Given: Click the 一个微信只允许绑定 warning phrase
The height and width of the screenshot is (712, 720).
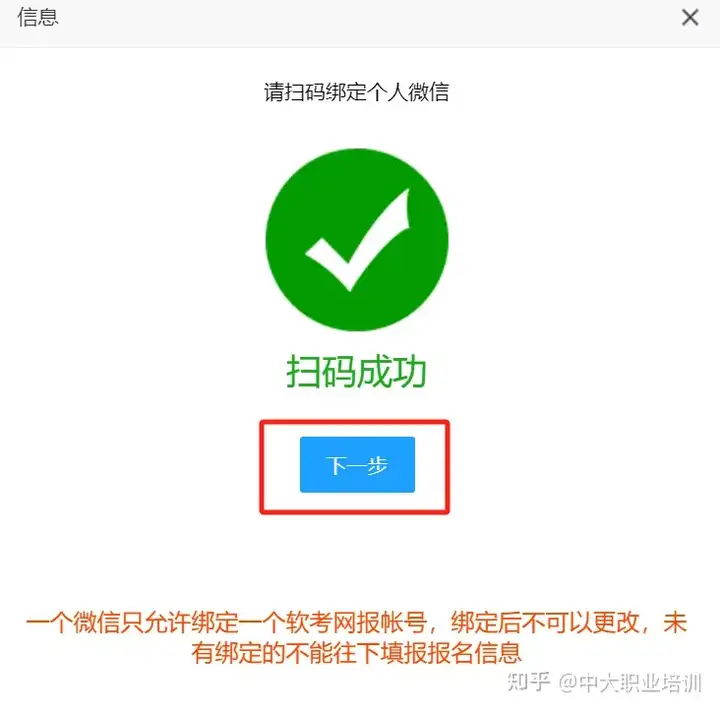Looking at the screenshot, I should coord(132,623).
